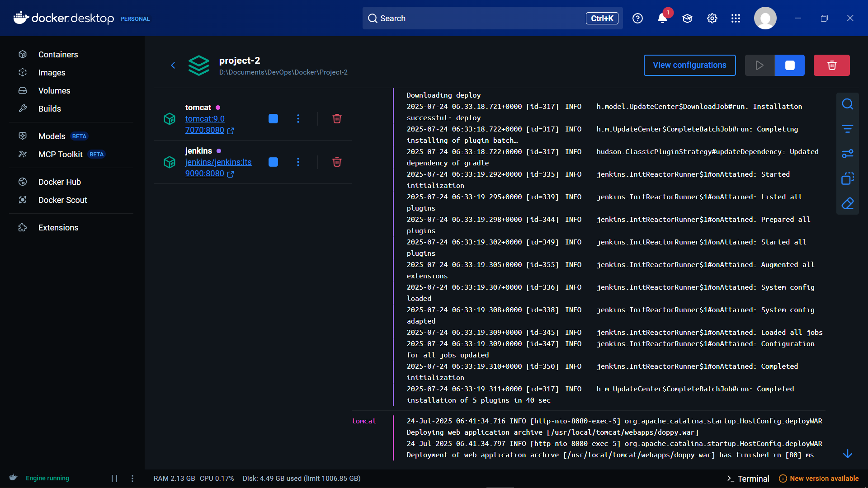This screenshot has height=488, width=868.
Task: Open the user account avatar
Action: [x=765, y=19]
